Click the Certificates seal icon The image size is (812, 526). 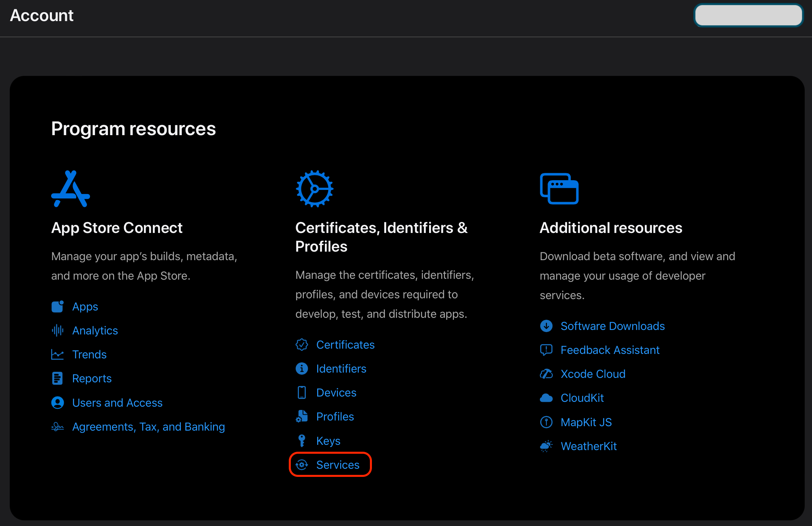(x=302, y=345)
